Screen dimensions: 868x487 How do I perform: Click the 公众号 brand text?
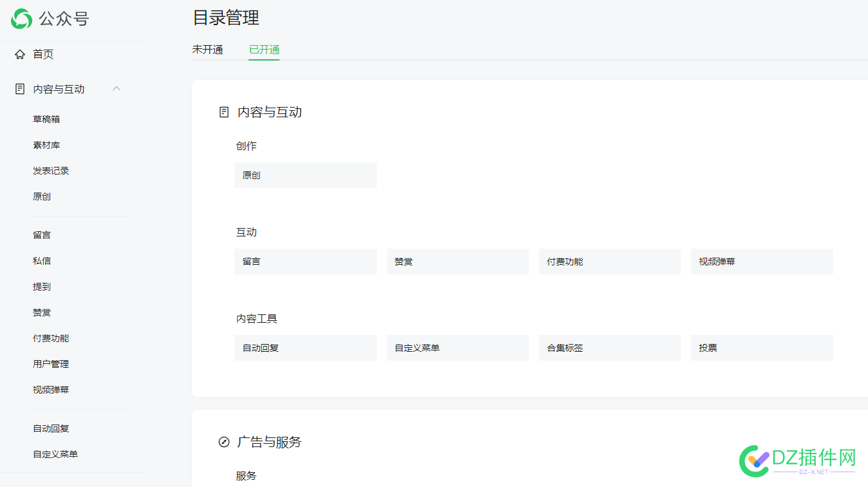tap(64, 19)
